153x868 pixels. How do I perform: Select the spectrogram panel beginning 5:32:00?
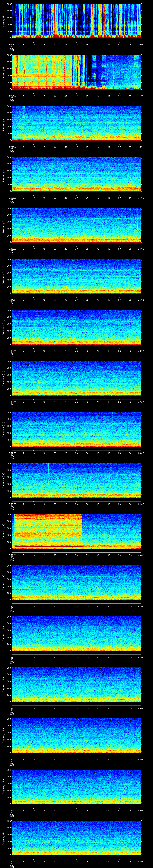click(77, 174)
